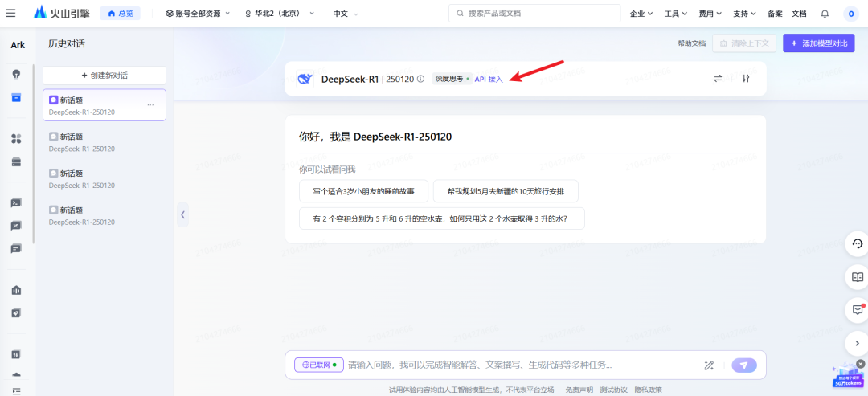Viewport: 868px width, 396px height.
Task: Open the 免责声明 link
Action: (x=579, y=390)
